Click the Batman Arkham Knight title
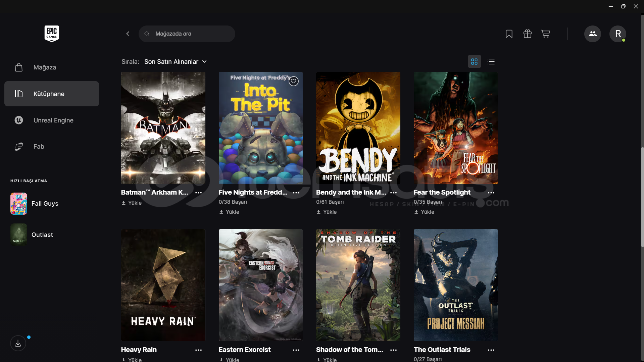This screenshot has width=644, height=362. coord(155,192)
